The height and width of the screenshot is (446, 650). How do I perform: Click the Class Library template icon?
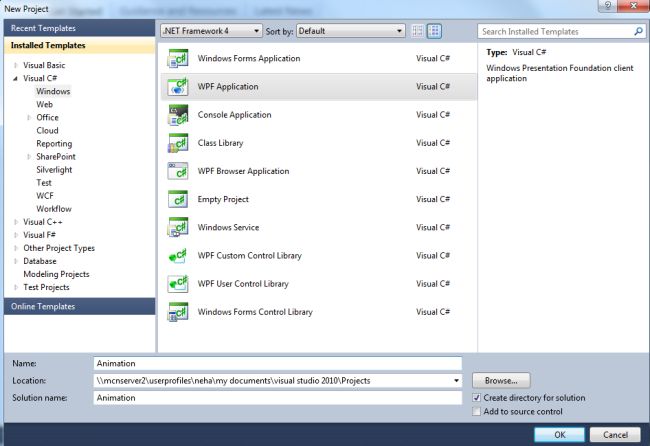[x=178, y=143]
